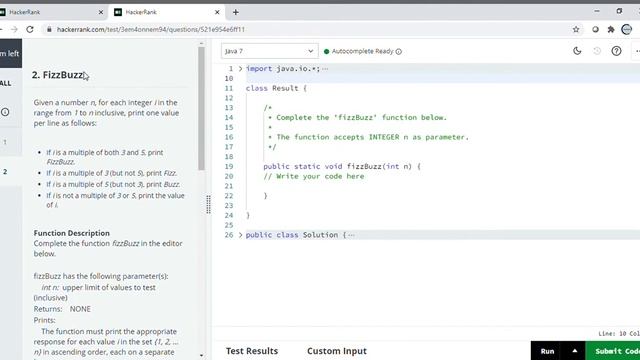Minimize the browser window
640x360 pixels.
[x=597, y=11]
